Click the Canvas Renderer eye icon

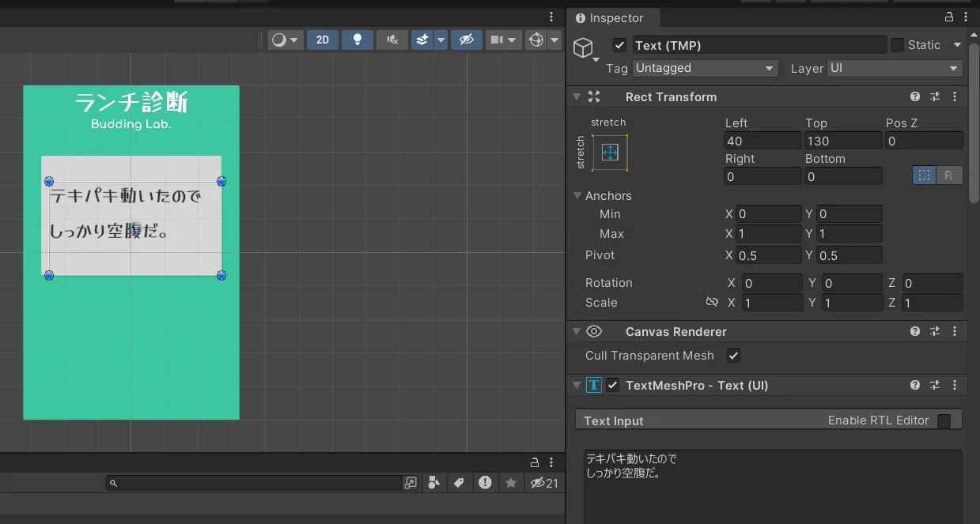click(594, 331)
